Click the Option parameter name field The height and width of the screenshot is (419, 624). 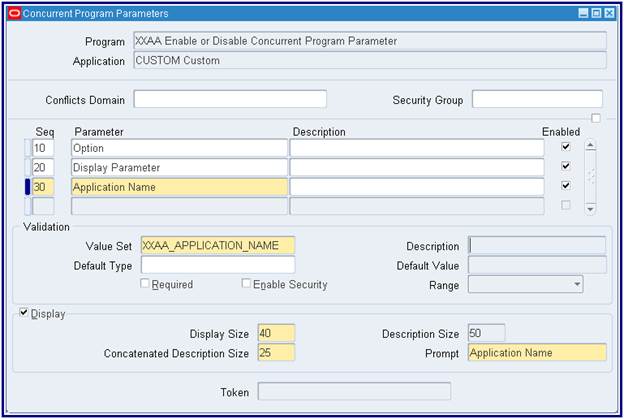pyautogui.click(x=179, y=148)
